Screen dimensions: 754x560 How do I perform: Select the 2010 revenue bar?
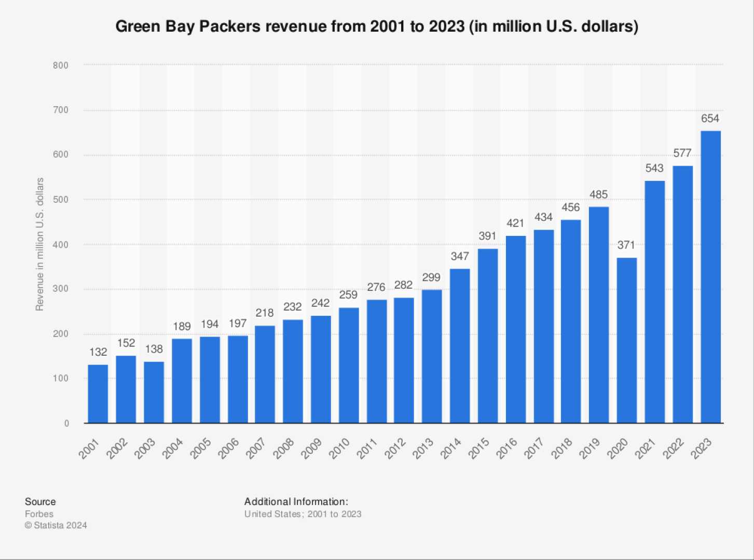click(x=349, y=366)
